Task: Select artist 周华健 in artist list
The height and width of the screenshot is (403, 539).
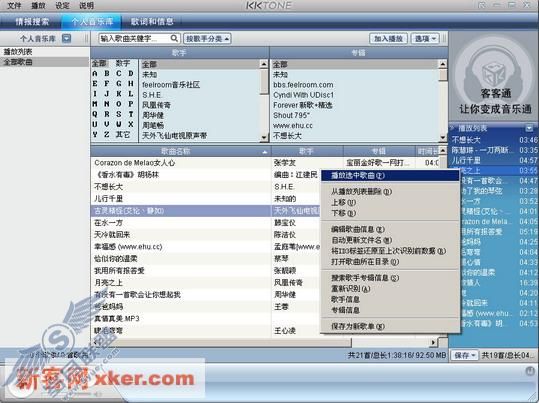Action: pyautogui.click(x=199, y=115)
